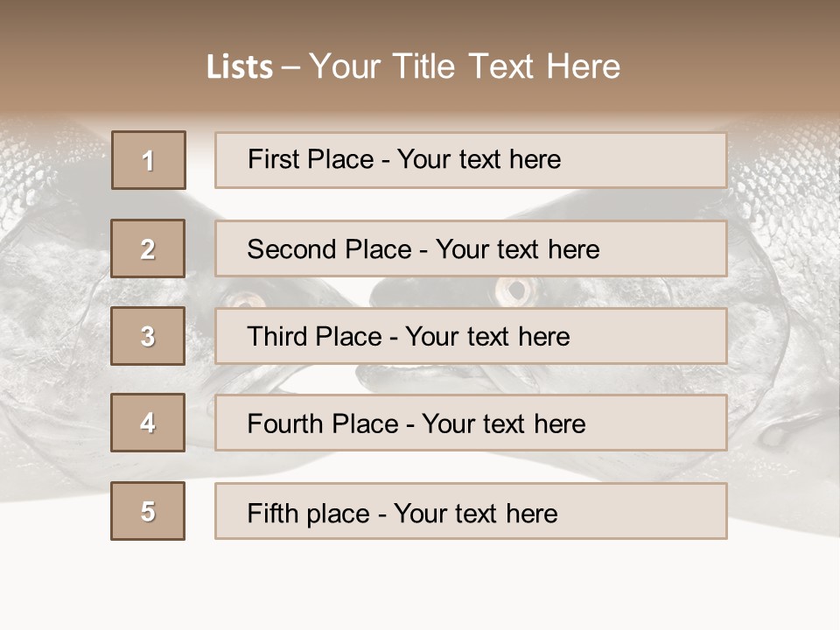Viewport: 840px width, 630px height.
Task: Place cursor in 'Your Title Text Here'
Action: [464, 67]
